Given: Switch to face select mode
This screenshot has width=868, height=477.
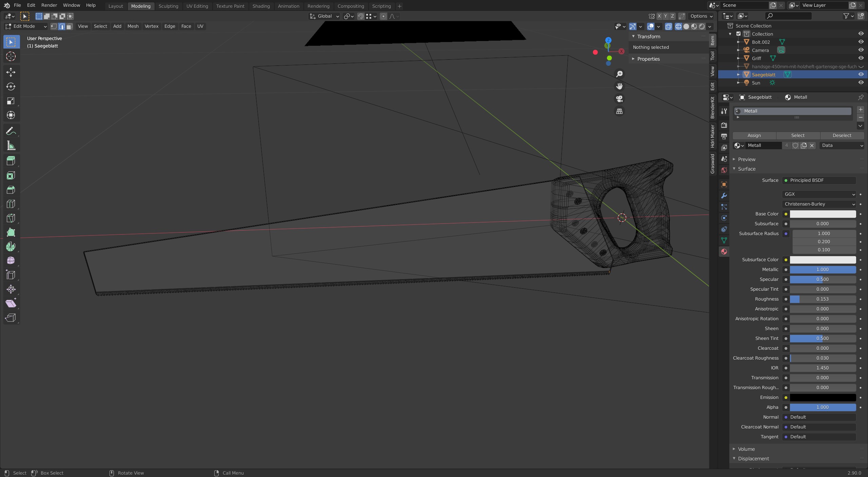Looking at the screenshot, I should [x=70, y=26].
